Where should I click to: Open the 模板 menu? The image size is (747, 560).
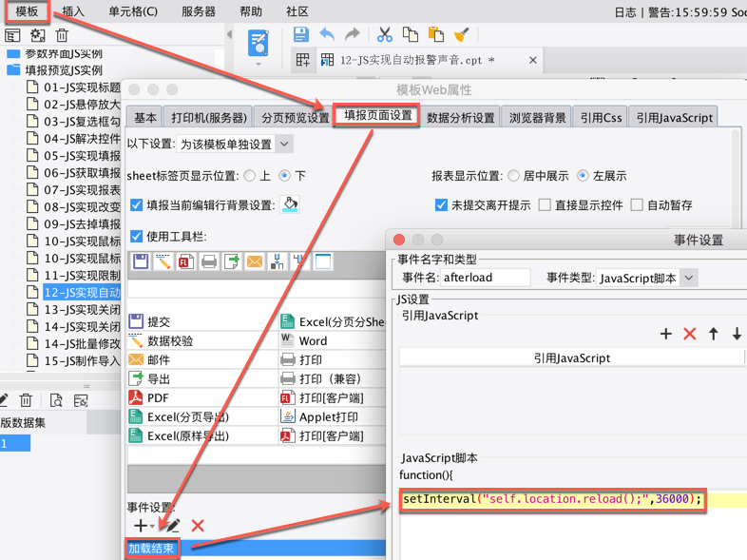(27, 11)
